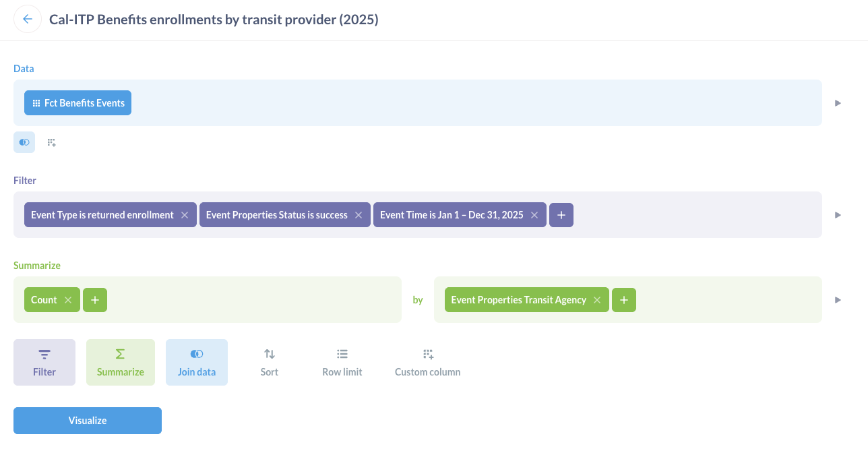Add a new filter with the plus button

(561, 214)
